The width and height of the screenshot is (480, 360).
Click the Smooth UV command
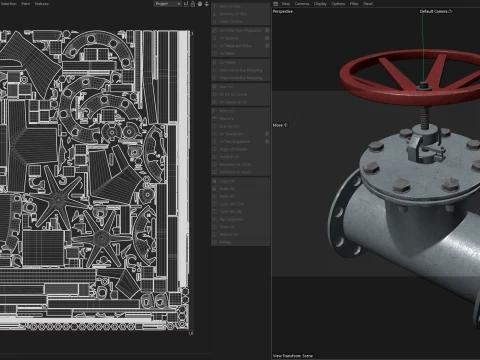pos(240,157)
